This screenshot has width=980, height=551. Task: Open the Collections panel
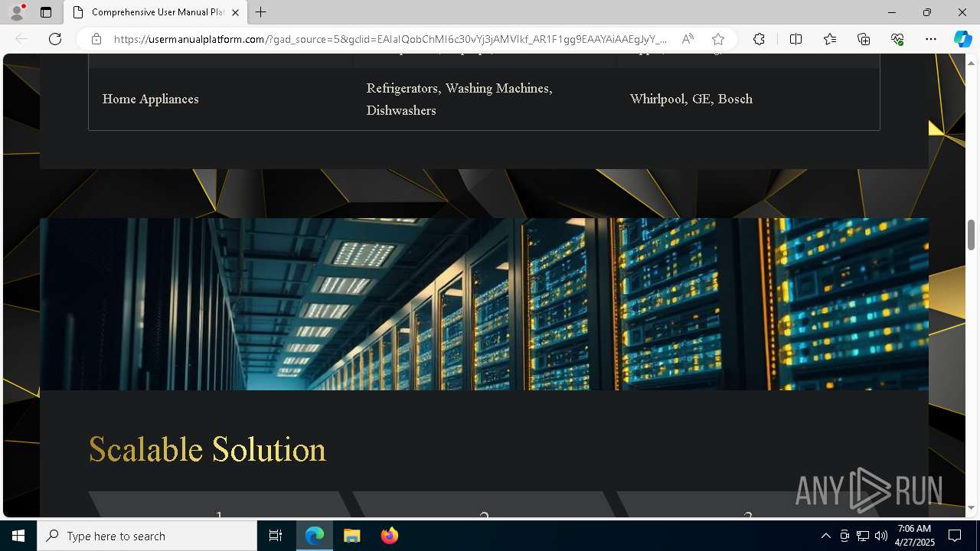[864, 39]
